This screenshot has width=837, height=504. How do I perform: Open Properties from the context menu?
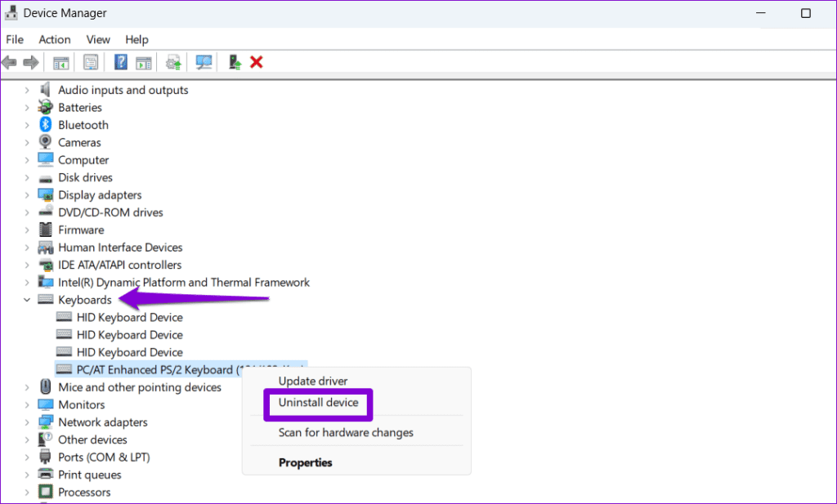(306, 462)
